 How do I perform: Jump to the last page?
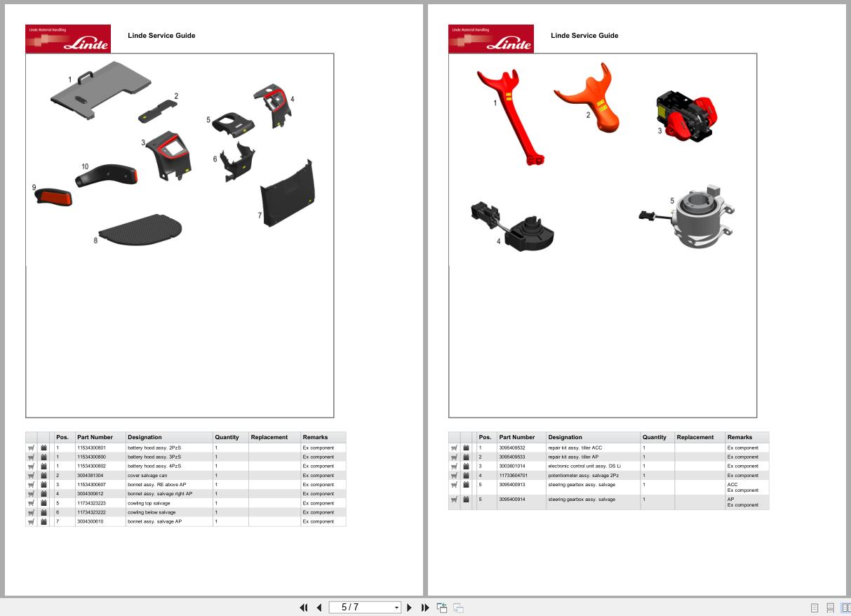point(425,608)
